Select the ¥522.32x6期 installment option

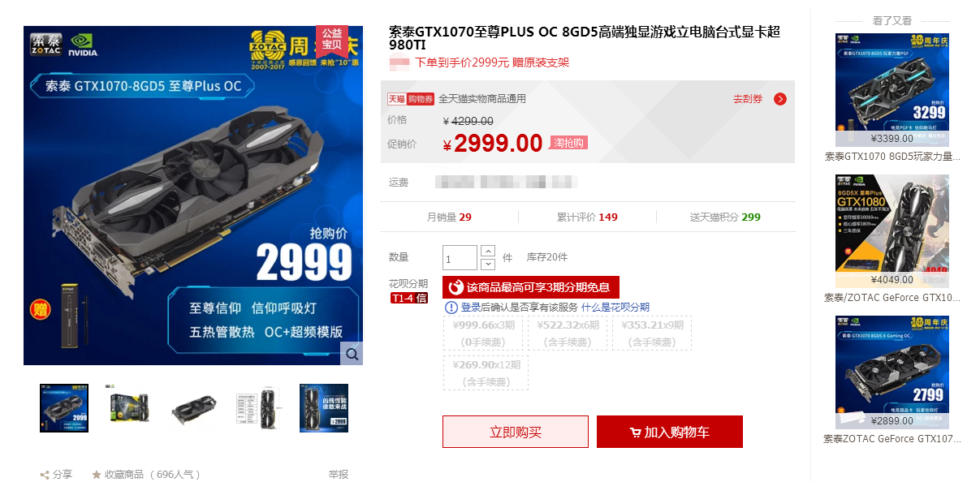(568, 334)
